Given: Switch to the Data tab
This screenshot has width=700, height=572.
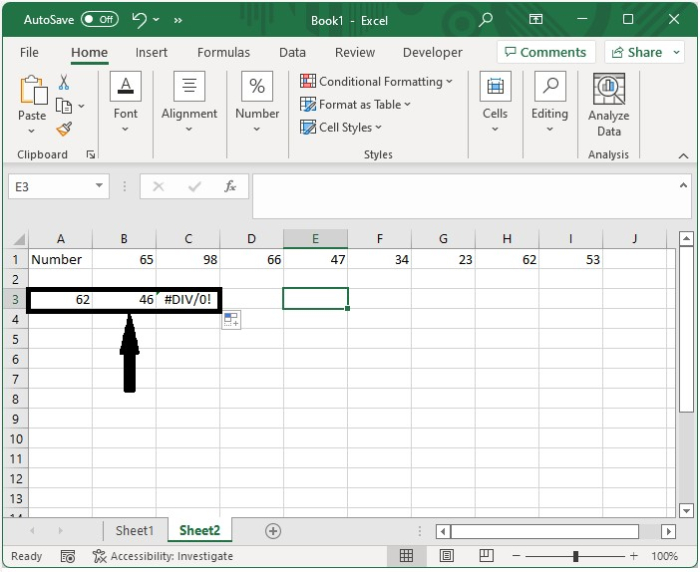Looking at the screenshot, I should click(x=292, y=52).
